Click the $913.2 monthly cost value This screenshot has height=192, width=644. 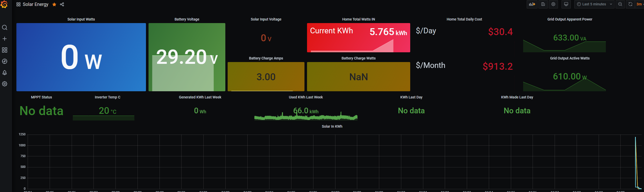click(x=498, y=66)
